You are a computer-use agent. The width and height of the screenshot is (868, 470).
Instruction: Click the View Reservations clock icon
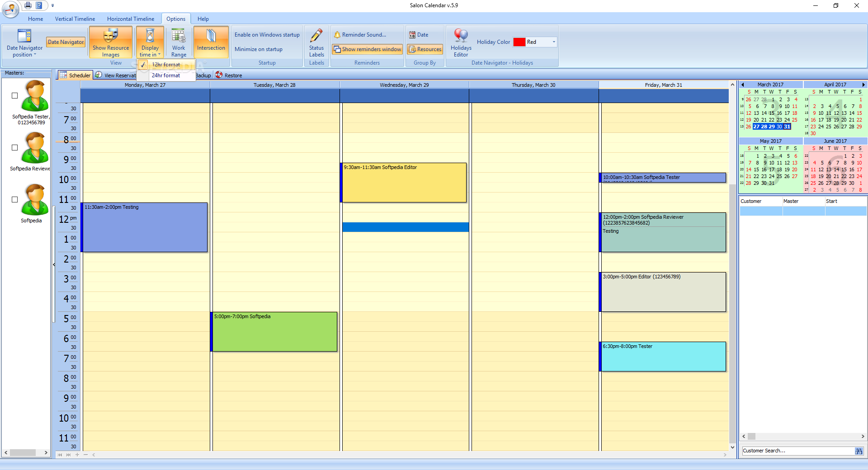(x=99, y=75)
